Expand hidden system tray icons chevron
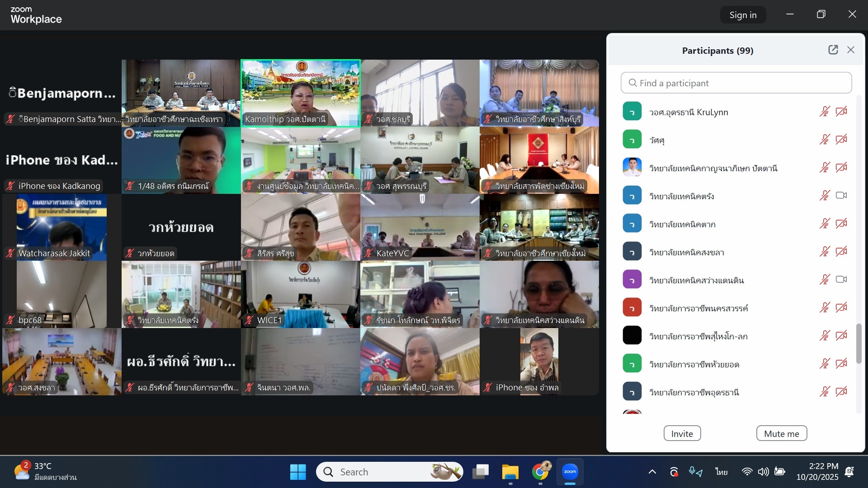This screenshot has height=488, width=868. click(x=652, y=472)
